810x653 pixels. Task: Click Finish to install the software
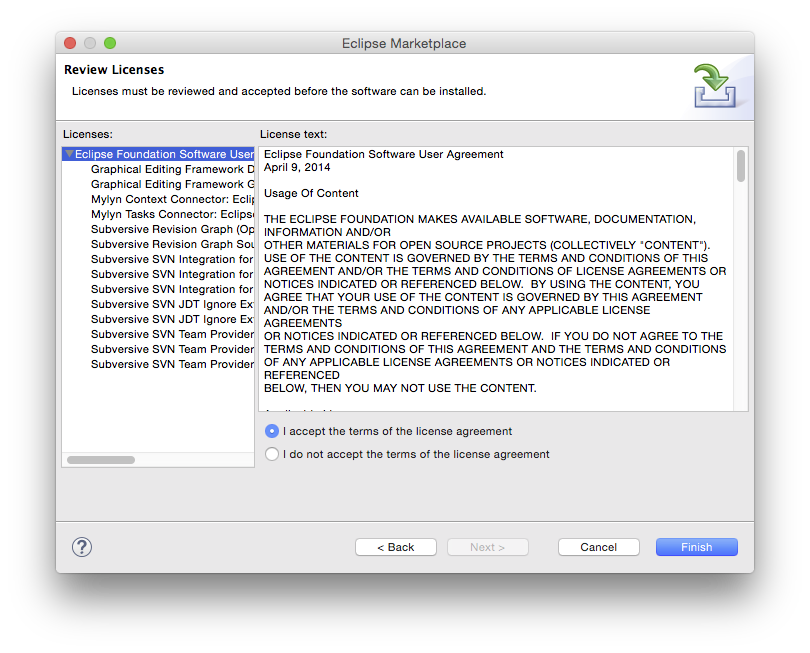point(697,547)
